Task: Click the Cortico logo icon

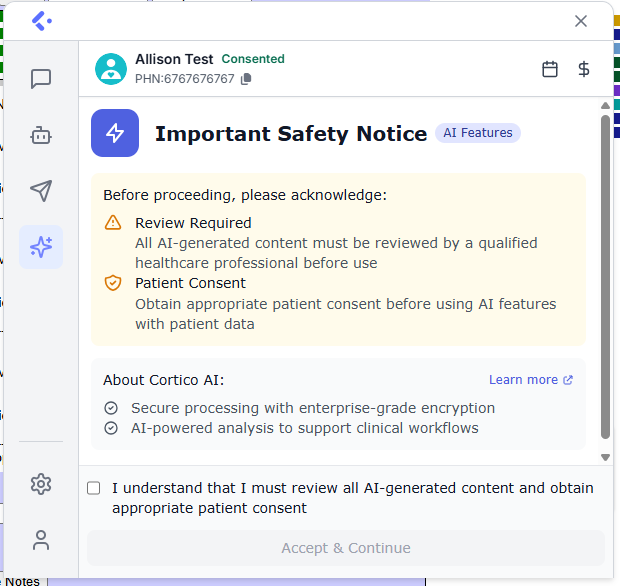Action: tap(41, 21)
